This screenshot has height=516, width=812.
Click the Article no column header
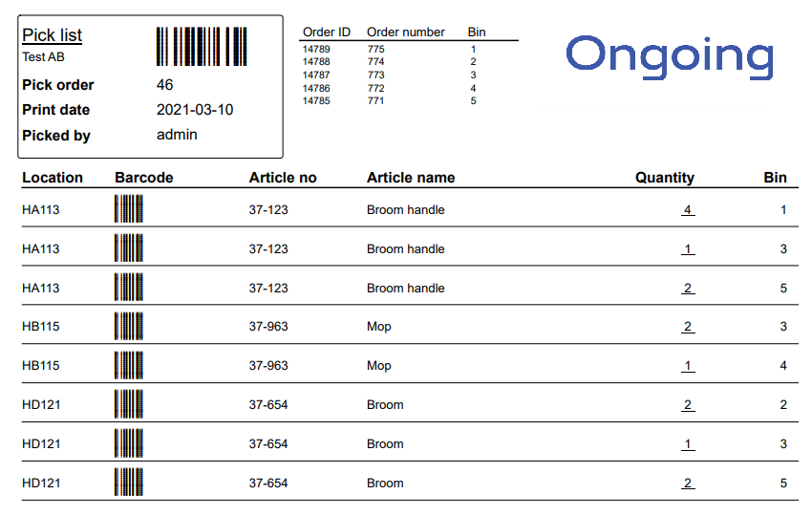(x=283, y=178)
